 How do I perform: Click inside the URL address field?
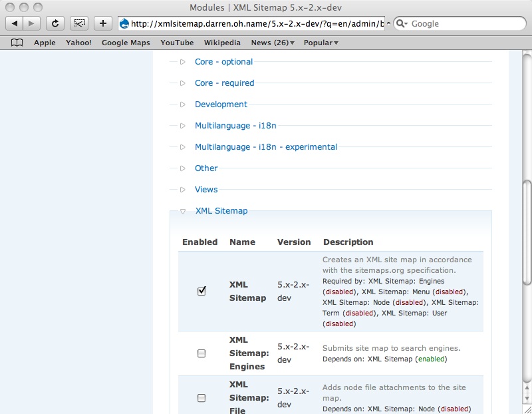[x=256, y=23]
